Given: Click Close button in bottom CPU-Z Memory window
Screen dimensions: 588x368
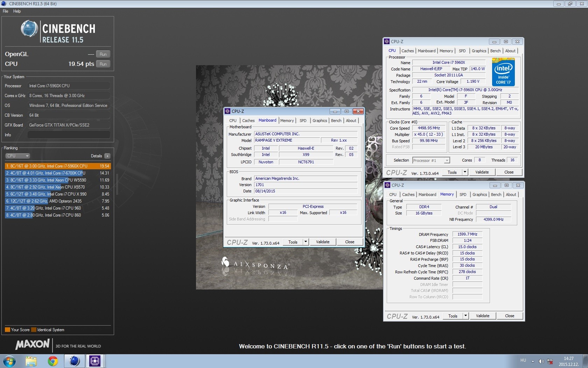Looking at the screenshot, I should (510, 316).
